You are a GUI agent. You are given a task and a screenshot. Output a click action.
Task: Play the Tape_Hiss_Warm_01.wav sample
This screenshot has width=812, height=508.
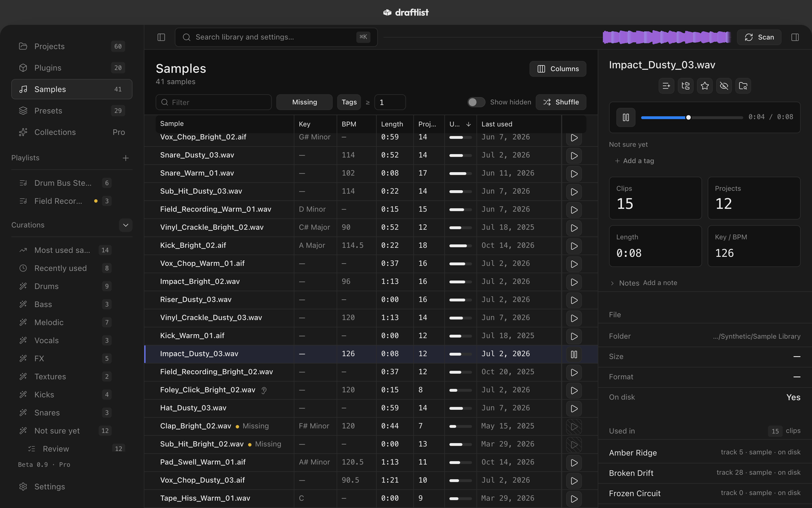[x=574, y=499]
